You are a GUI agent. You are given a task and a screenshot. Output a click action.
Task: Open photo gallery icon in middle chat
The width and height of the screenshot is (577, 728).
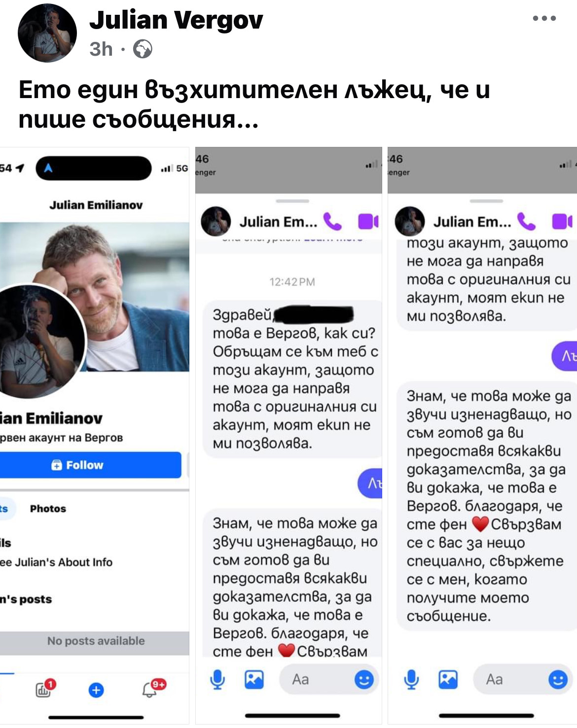[x=254, y=679]
